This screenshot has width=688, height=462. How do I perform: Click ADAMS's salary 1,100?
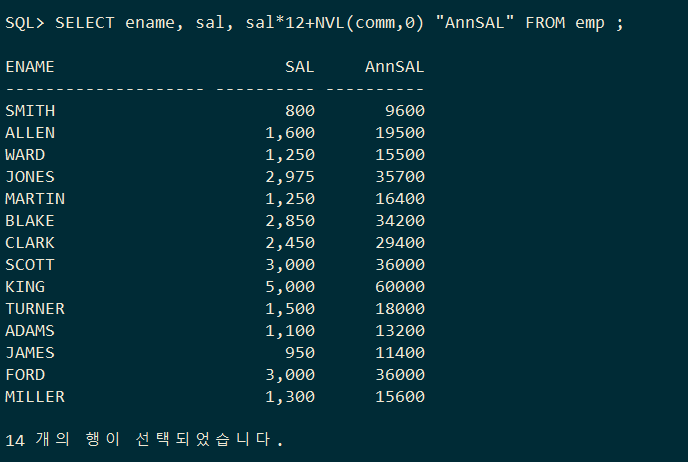[x=290, y=330]
